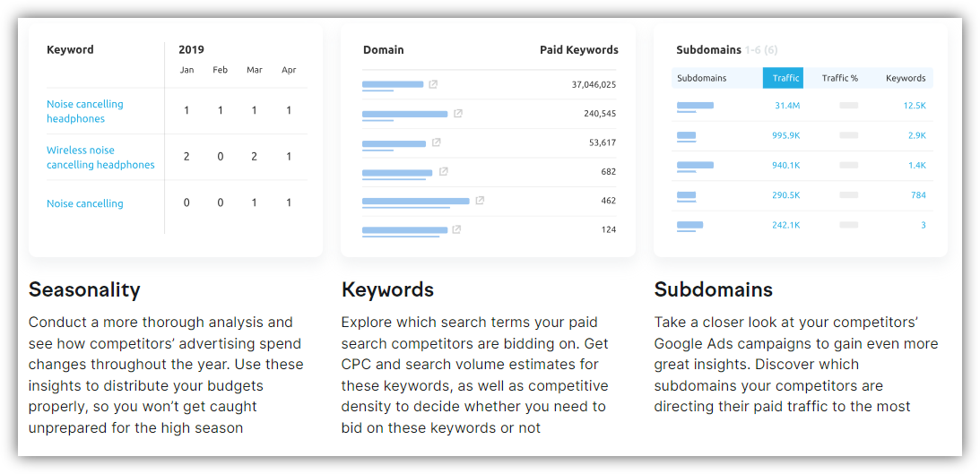This screenshot has height=474, width=980.
Task: Open external link icon beside 240,545 domain
Action: 458,114
